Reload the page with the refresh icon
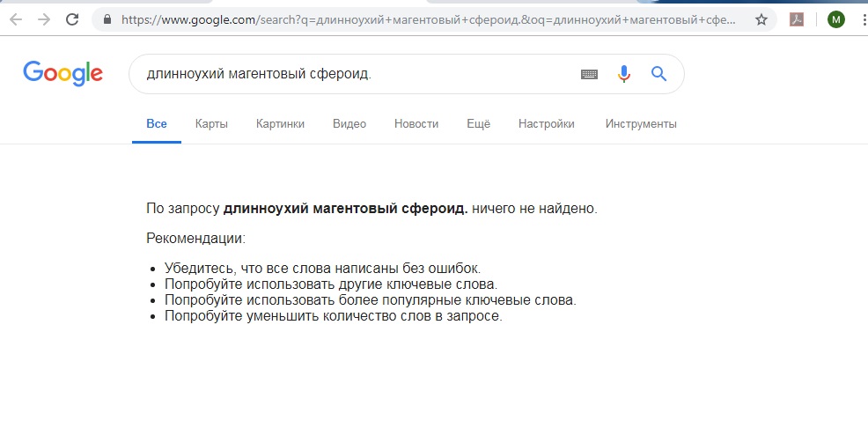The height and width of the screenshot is (443, 868). coord(72,20)
